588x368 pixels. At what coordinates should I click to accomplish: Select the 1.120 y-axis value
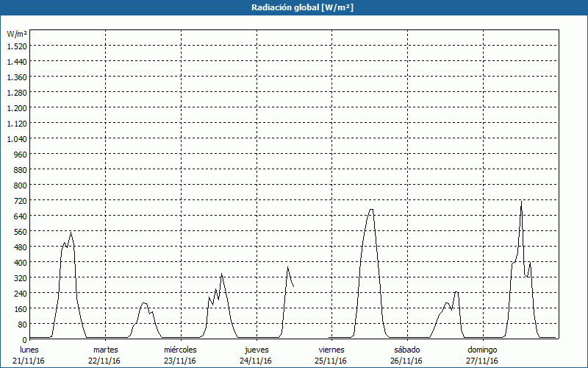coord(17,124)
